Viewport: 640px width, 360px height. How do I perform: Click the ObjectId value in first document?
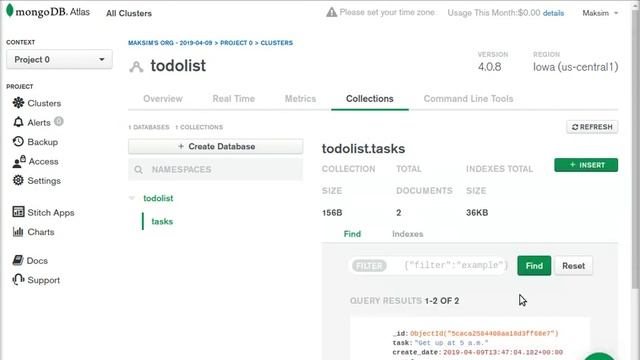click(484, 333)
